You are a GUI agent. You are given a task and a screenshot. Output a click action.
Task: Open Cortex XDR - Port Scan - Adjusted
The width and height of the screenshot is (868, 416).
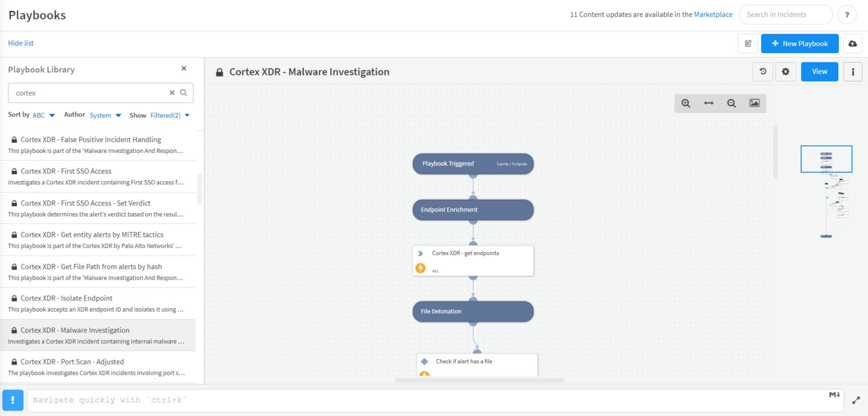click(98, 367)
